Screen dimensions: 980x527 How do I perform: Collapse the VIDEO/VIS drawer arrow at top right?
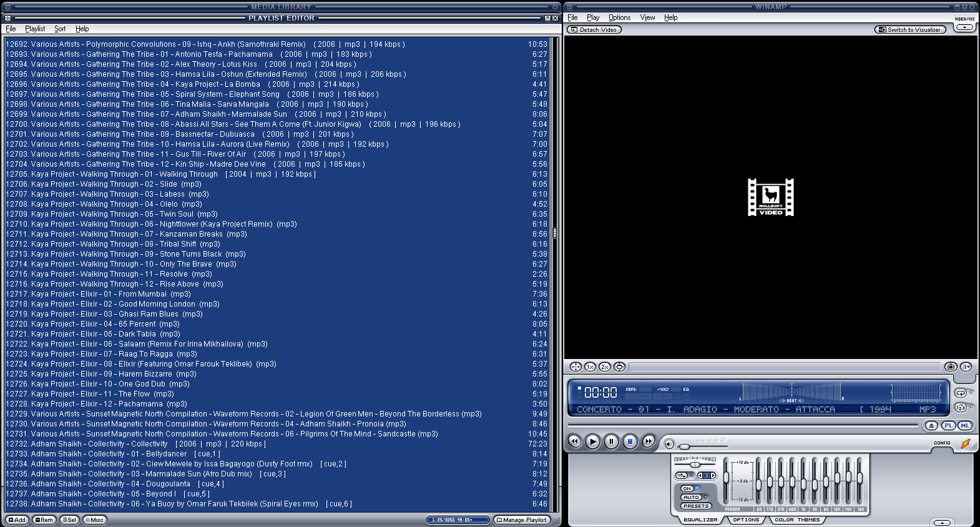coord(964,27)
